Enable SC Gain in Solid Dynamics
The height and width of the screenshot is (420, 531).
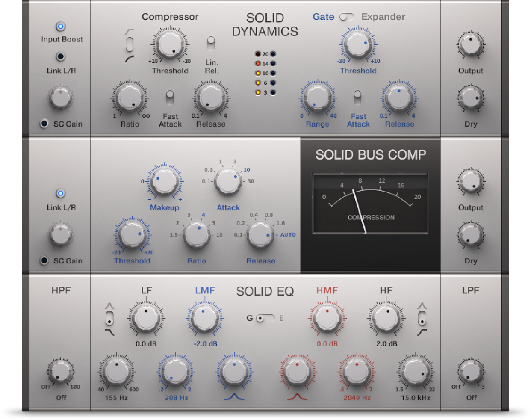pyautogui.click(x=44, y=124)
